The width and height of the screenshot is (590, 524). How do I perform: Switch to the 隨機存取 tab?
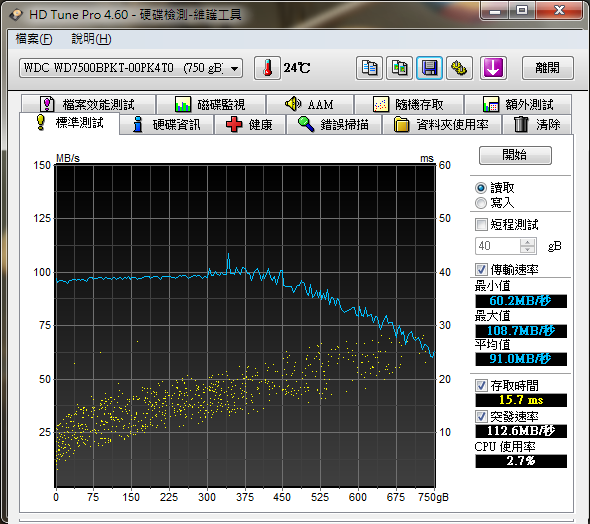click(409, 104)
